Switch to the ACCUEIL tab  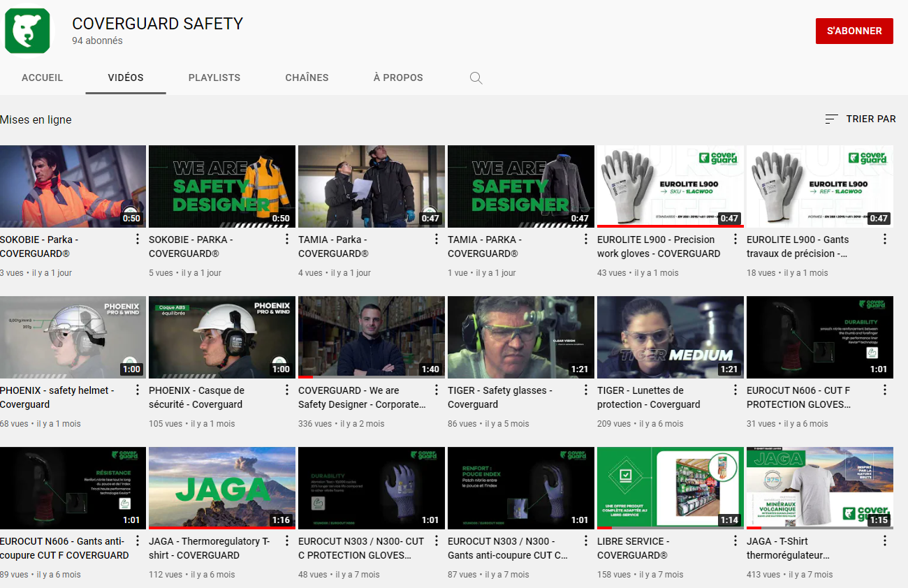(x=43, y=78)
